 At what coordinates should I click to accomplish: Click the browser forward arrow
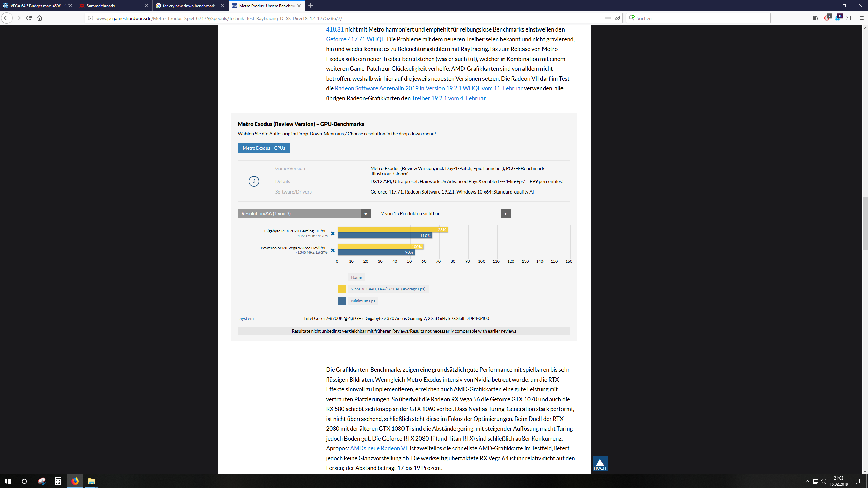click(18, 18)
